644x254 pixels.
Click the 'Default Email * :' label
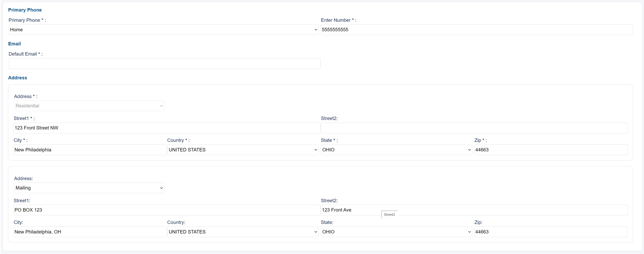26,54
